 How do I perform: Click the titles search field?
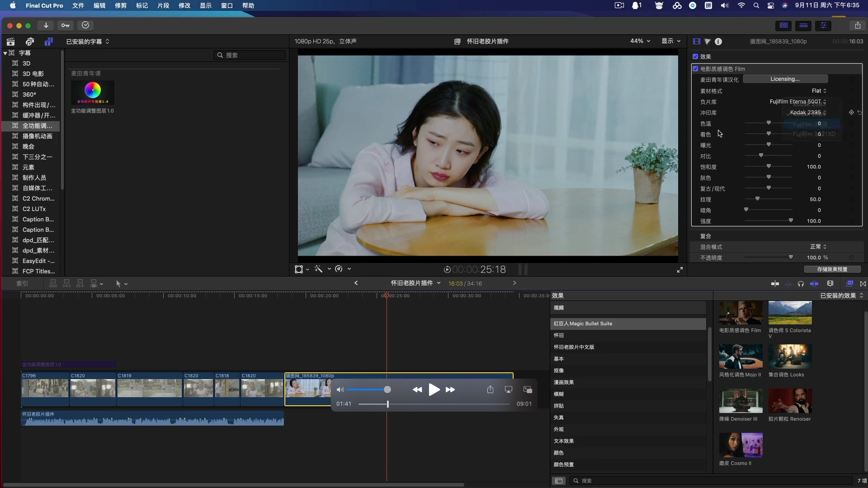[x=250, y=55]
